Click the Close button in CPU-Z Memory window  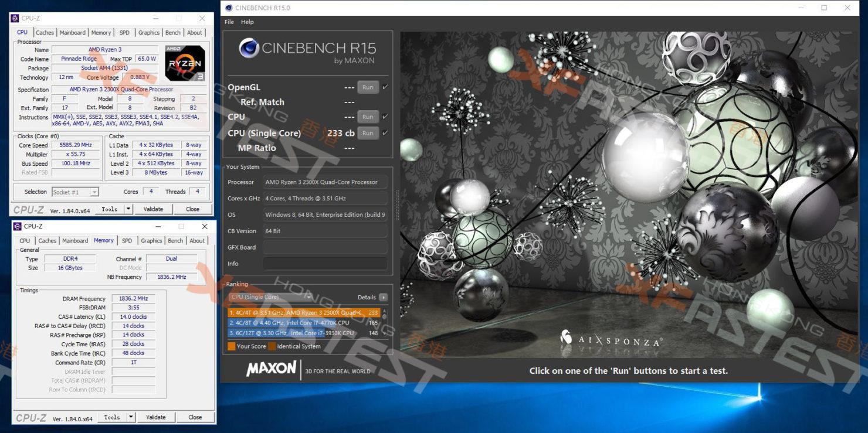click(195, 417)
